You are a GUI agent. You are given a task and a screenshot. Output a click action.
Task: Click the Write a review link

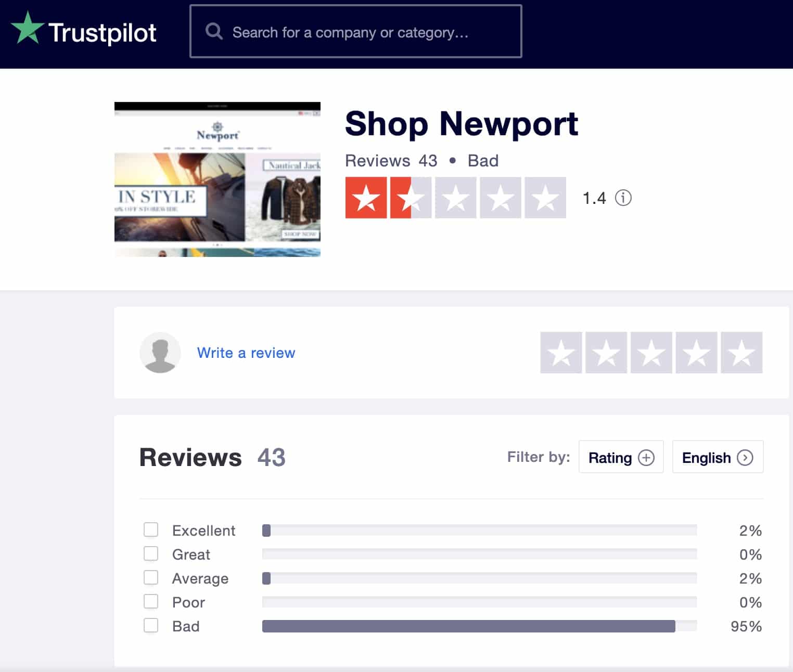246,353
